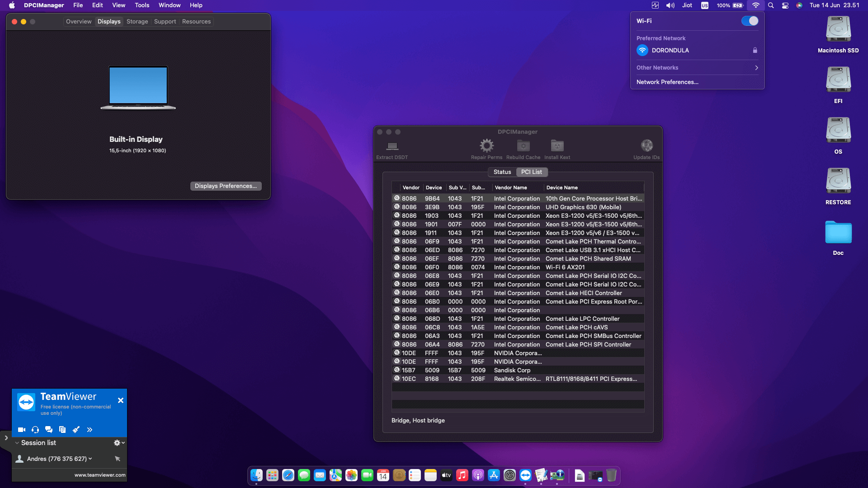Open TeamViewer file transfer icon
The image size is (868, 488).
click(62, 430)
